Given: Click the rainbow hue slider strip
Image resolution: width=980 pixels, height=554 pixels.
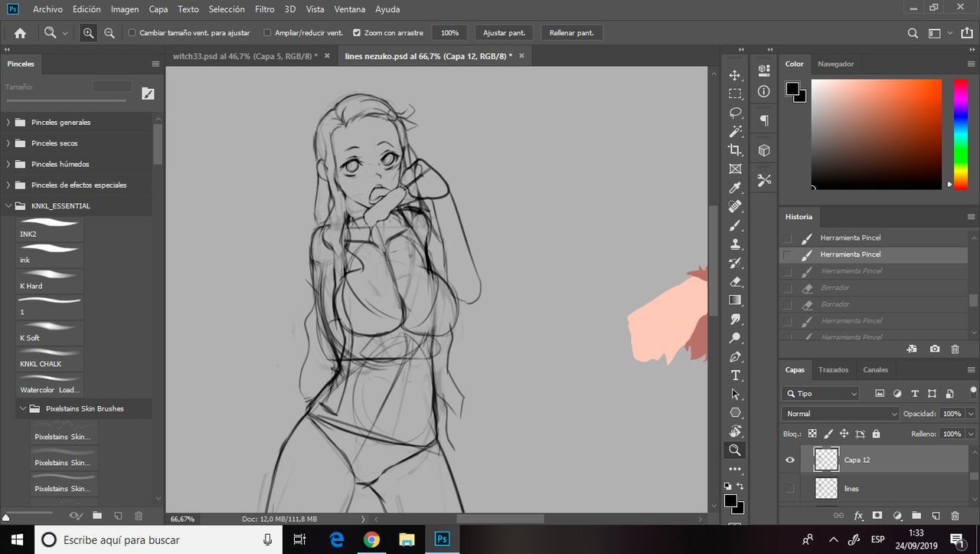Looking at the screenshot, I should tap(960, 134).
